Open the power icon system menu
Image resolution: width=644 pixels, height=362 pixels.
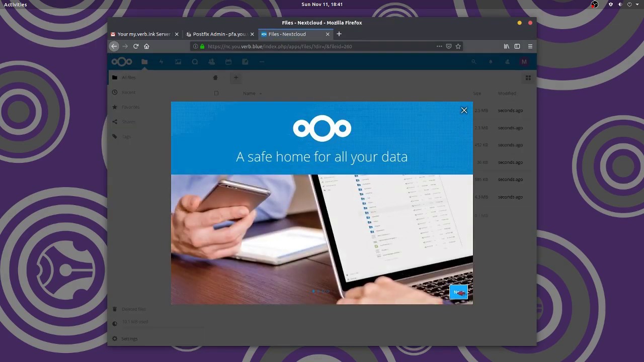click(x=629, y=5)
